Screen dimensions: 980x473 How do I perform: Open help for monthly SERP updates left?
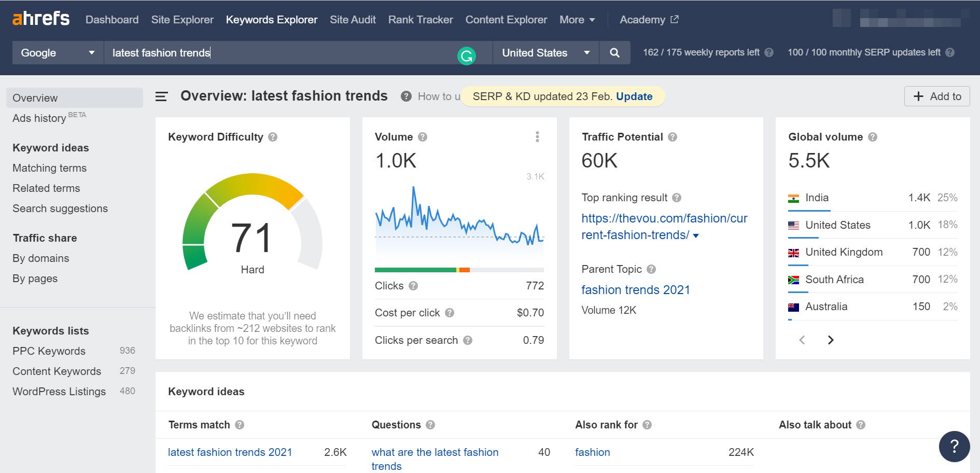950,52
